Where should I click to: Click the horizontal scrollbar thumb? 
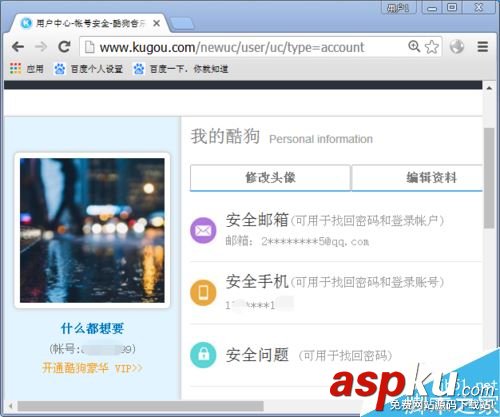pos(141,406)
